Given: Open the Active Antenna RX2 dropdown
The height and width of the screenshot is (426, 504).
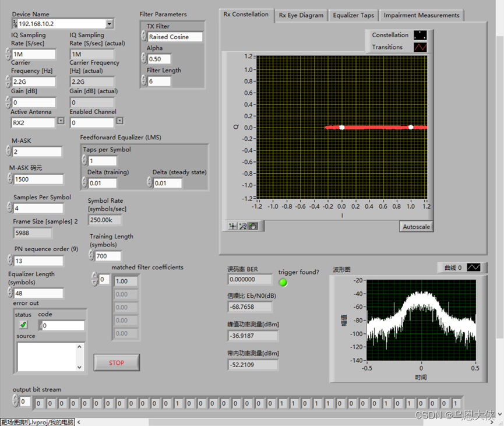Looking at the screenshot, I should pos(61,122).
